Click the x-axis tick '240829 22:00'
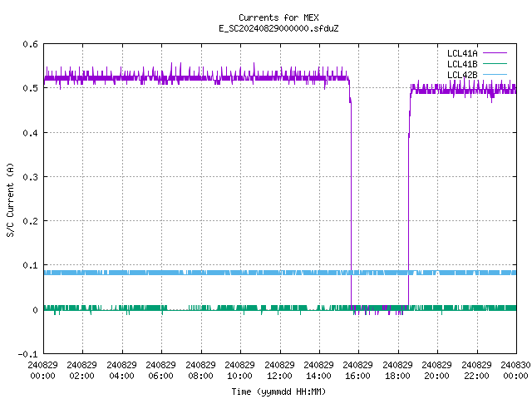 tap(476, 370)
